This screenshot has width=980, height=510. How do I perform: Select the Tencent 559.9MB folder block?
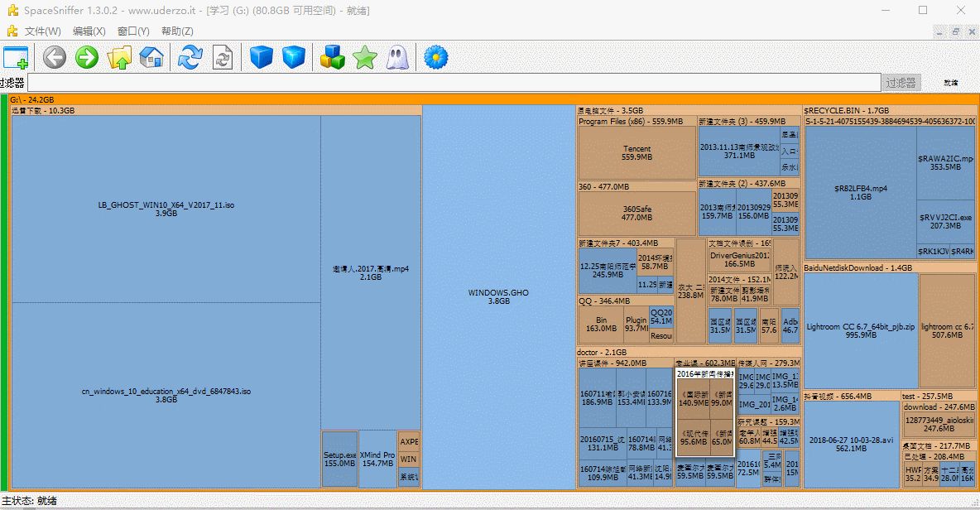637,153
